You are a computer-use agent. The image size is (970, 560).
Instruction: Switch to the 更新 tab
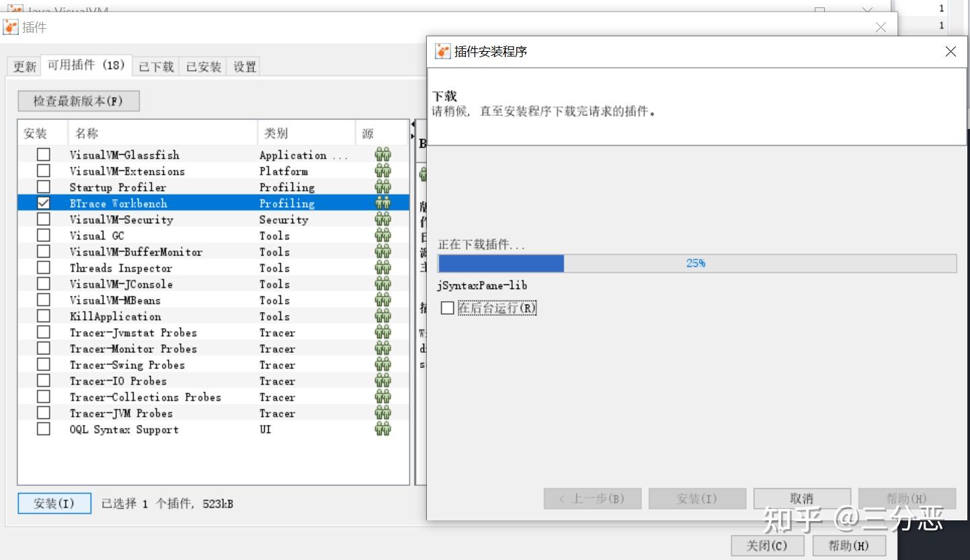(x=24, y=66)
